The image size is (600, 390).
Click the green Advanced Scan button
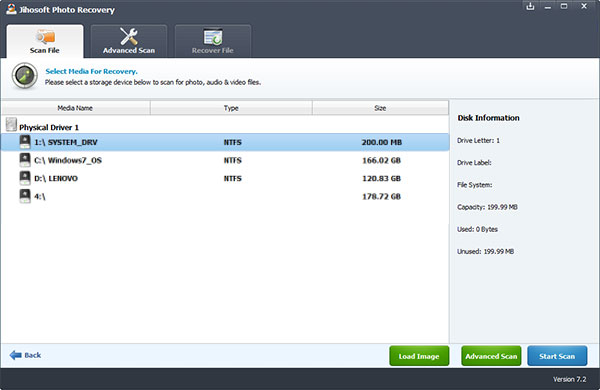pos(491,356)
